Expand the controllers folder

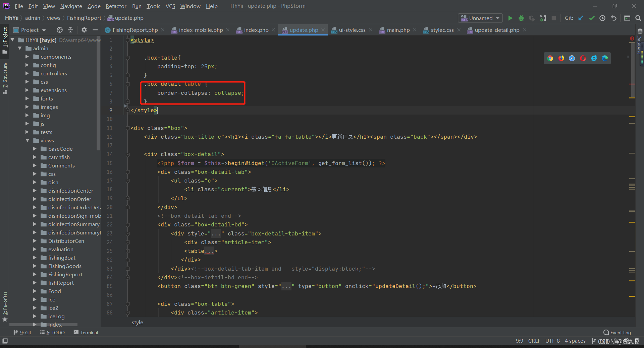point(27,73)
